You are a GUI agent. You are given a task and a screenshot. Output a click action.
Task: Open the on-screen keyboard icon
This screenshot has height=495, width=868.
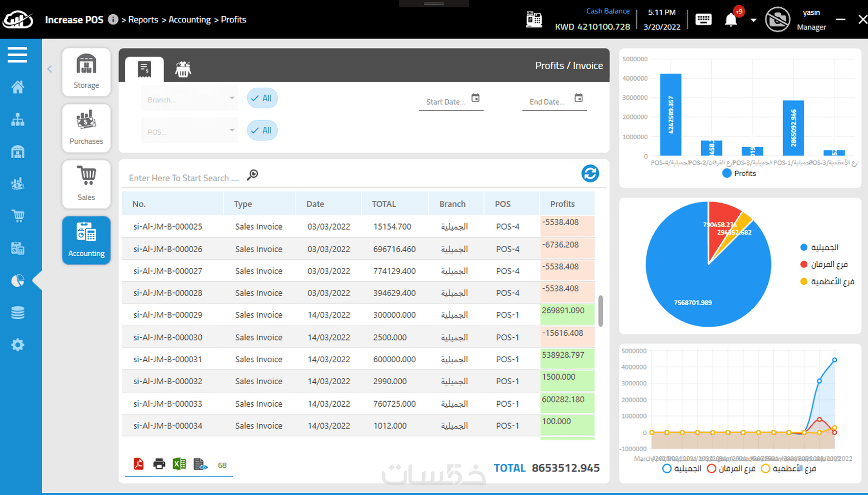[x=704, y=19]
